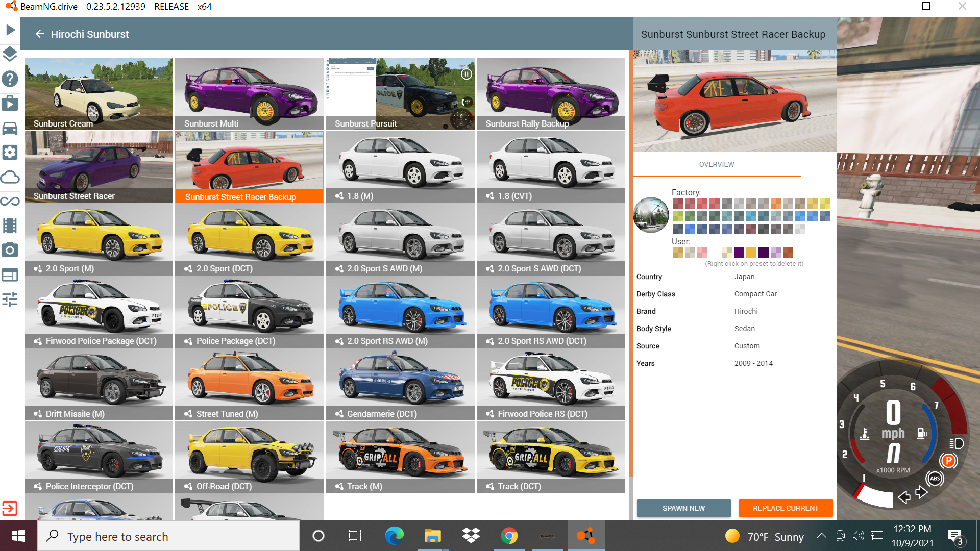Image resolution: width=980 pixels, height=551 pixels.
Task: Open the vehicle config gear icon in sidebar
Action: (x=10, y=152)
